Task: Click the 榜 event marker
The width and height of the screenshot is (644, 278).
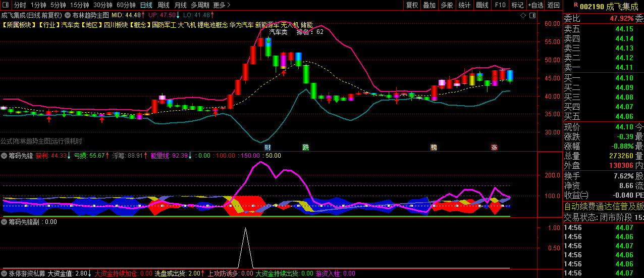Action: pos(434,147)
